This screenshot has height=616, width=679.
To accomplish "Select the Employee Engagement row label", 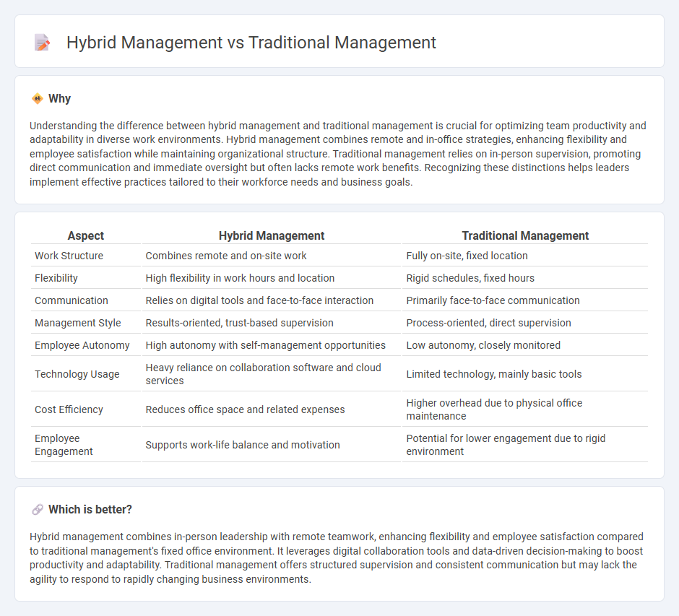I will [64, 445].
